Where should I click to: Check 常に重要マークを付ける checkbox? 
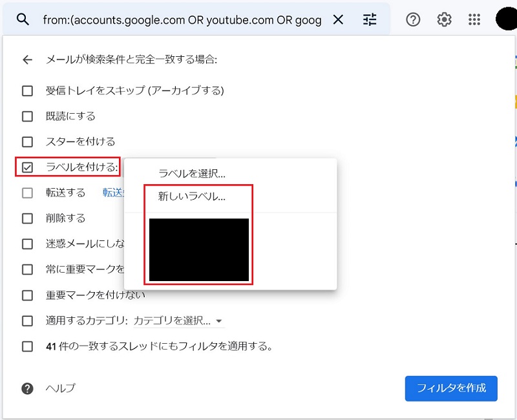point(27,269)
